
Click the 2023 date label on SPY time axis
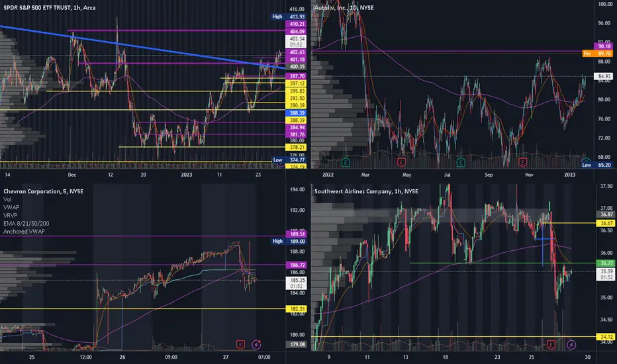tap(187, 175)
